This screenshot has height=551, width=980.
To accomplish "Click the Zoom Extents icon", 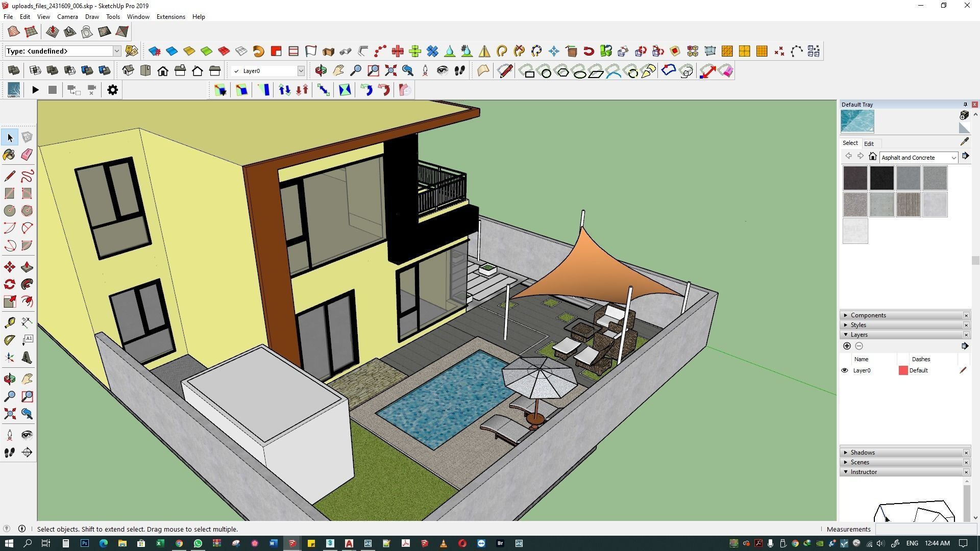I will 9,414.
